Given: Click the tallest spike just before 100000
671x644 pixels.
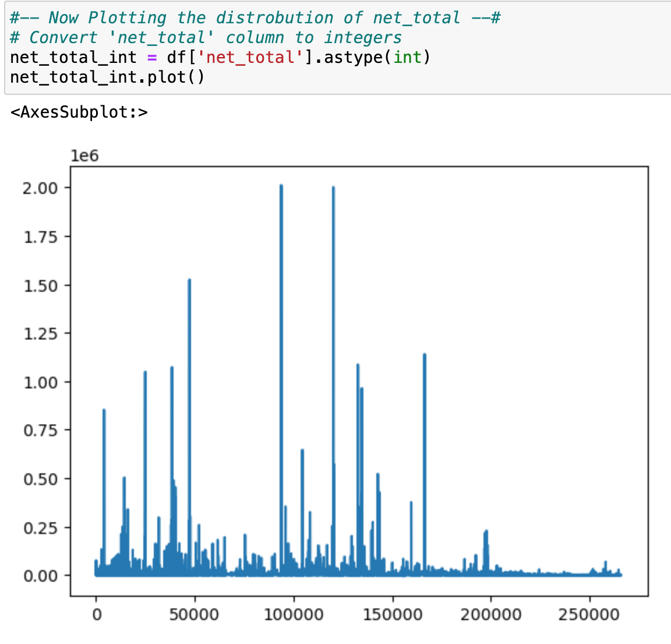Looking at the screenshot, I should pyautogui.click(x=281, y=186).
